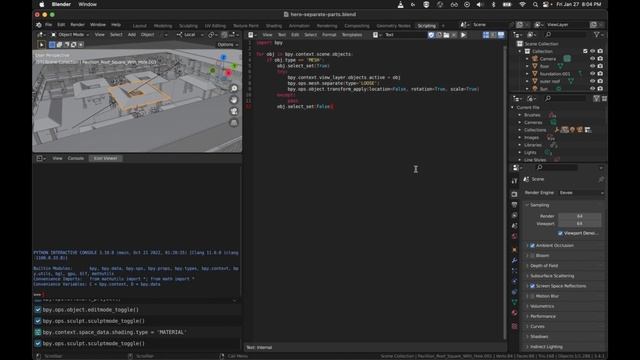Click the zoom magnifier gizmo in viewport

click(234, 89)
